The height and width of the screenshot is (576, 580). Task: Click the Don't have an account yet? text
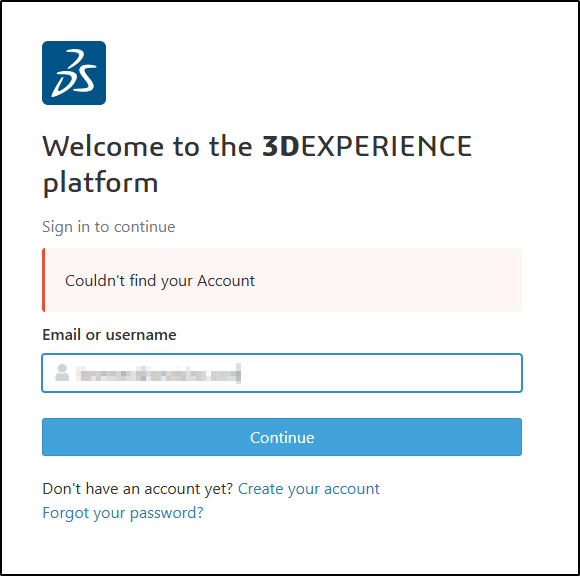[138, 489]
